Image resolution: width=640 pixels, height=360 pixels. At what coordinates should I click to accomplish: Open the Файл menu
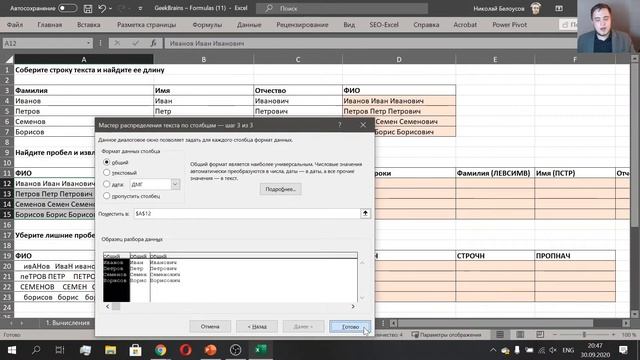[15, 25]
